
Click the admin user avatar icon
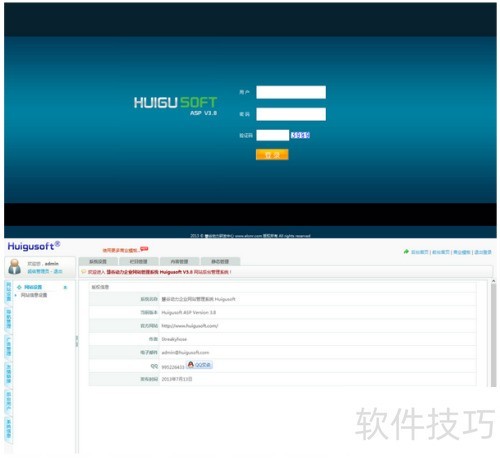pyautogui.click(x=14, y=267)
